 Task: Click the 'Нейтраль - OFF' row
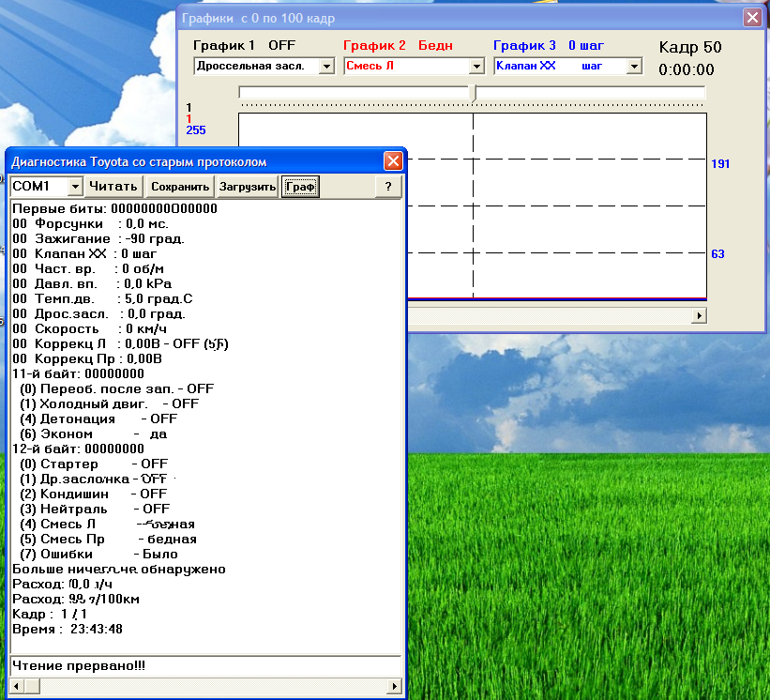tap(95, 509)
